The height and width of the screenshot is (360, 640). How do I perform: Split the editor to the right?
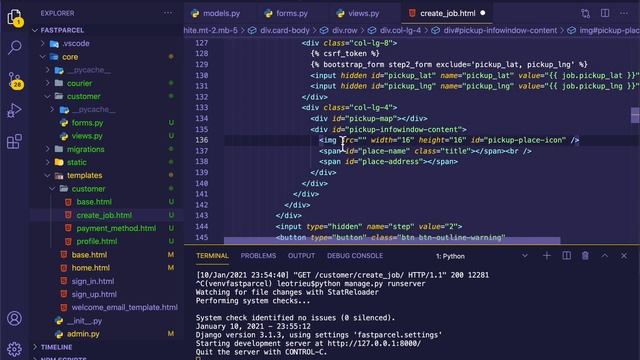pyautogui.click(x=605, y=13)
